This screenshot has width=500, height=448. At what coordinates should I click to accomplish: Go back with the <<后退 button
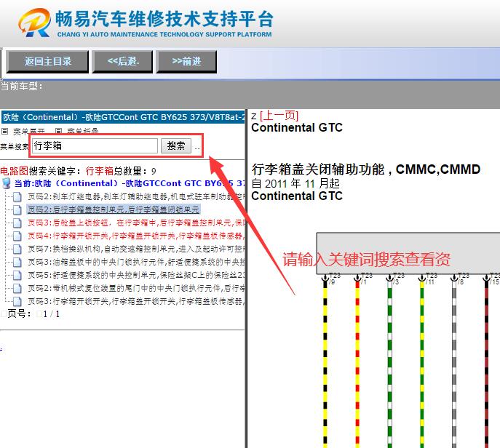click(x=123, y=61)
